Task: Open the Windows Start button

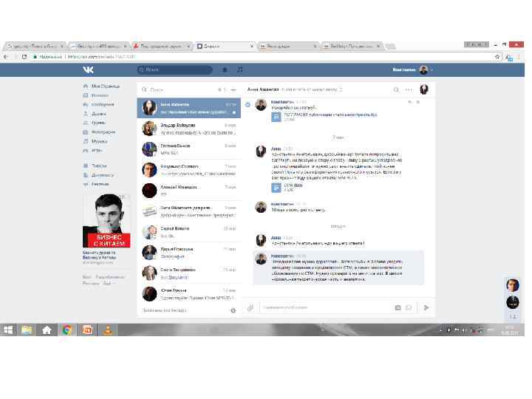Action: (x=8, y=330)
